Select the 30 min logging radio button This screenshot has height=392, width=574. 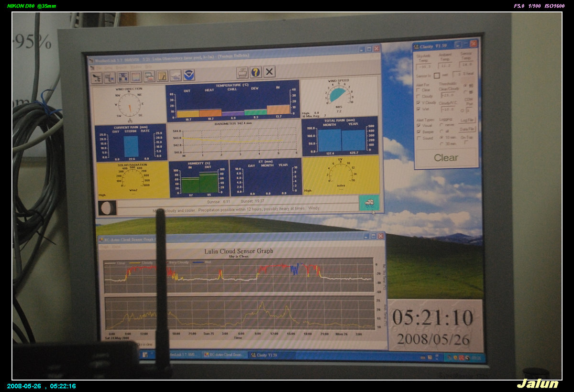(x=441, y=144)
